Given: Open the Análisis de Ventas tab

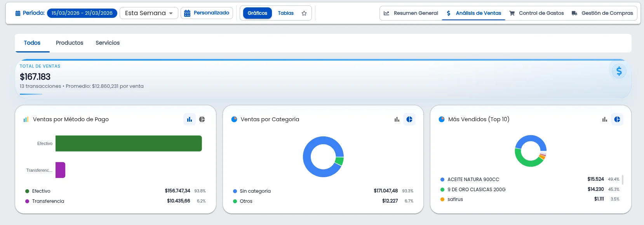Looking at the screenshot, I should (x=473, y=13).
